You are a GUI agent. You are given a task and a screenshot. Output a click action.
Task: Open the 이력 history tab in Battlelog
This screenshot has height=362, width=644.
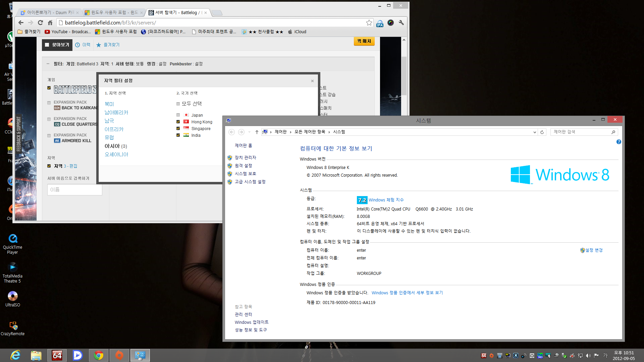pos(83,45)
